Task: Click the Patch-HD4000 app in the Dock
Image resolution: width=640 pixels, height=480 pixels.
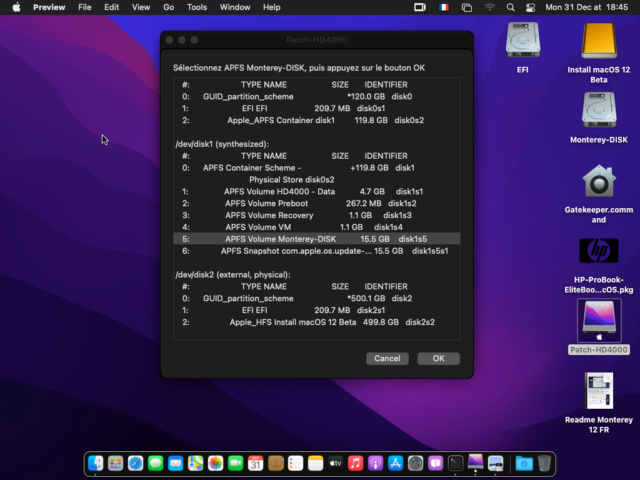Action: pos(476,462)
